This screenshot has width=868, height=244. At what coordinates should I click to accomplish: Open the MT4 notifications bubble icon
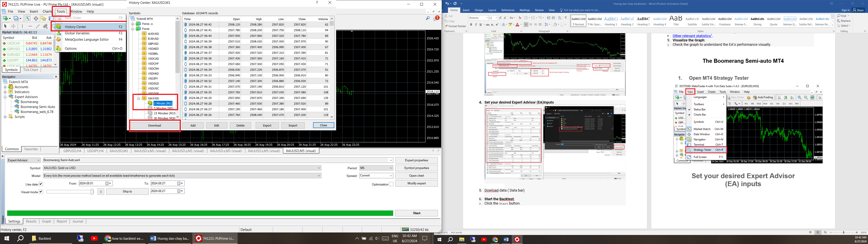coord(436,18)
